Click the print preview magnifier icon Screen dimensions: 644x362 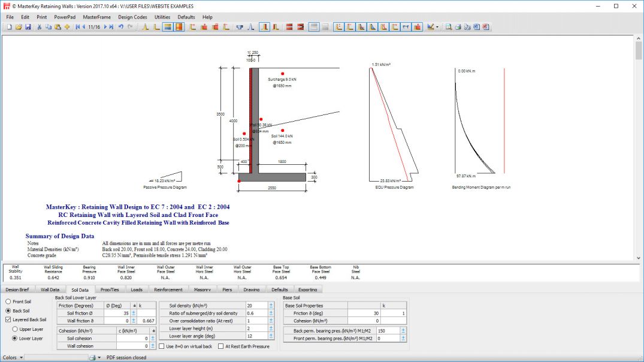449,27
